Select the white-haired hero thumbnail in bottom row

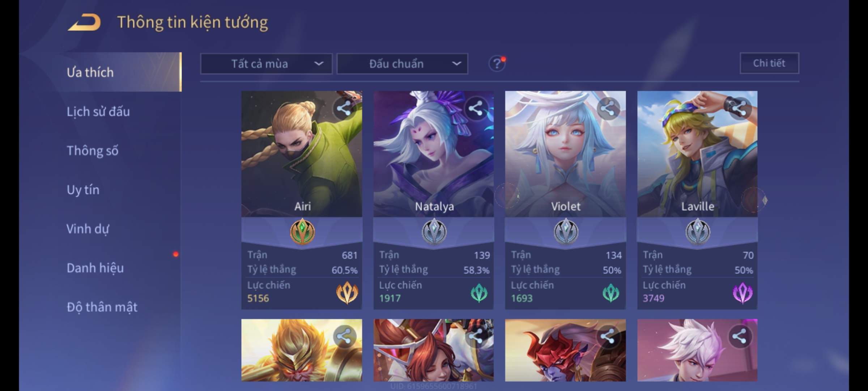tap(697, 350)
